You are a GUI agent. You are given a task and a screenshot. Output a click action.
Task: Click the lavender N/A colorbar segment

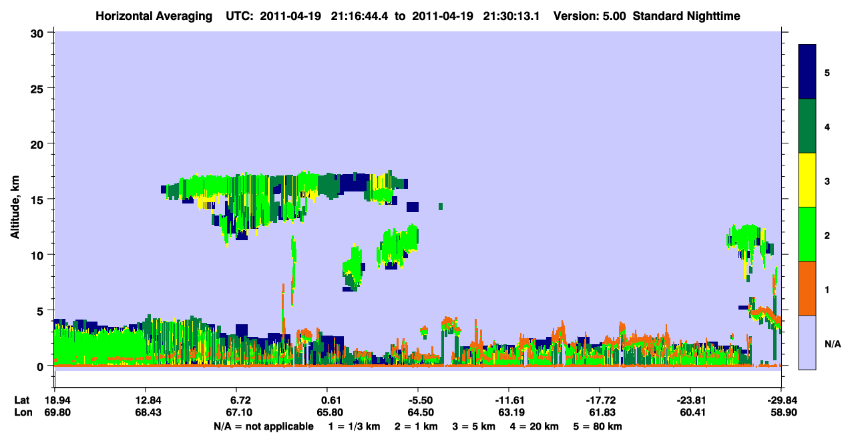click(x=807, y=342)
